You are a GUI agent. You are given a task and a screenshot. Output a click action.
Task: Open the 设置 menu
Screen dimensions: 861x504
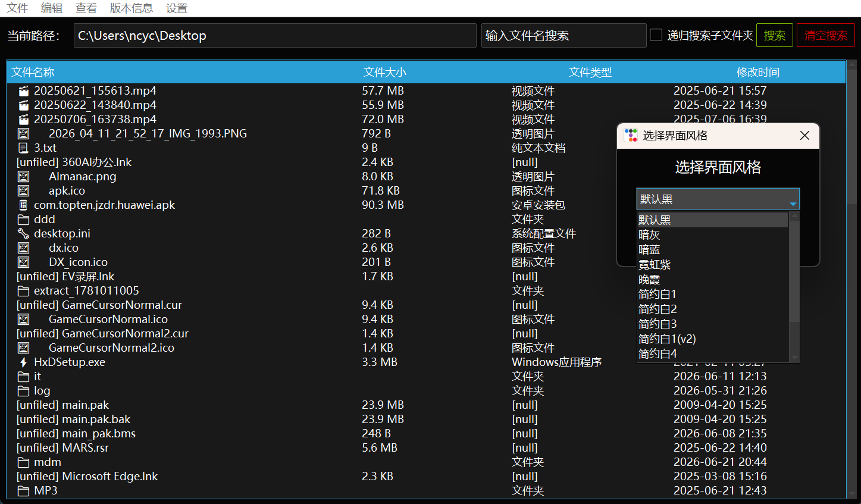[177, 8]
